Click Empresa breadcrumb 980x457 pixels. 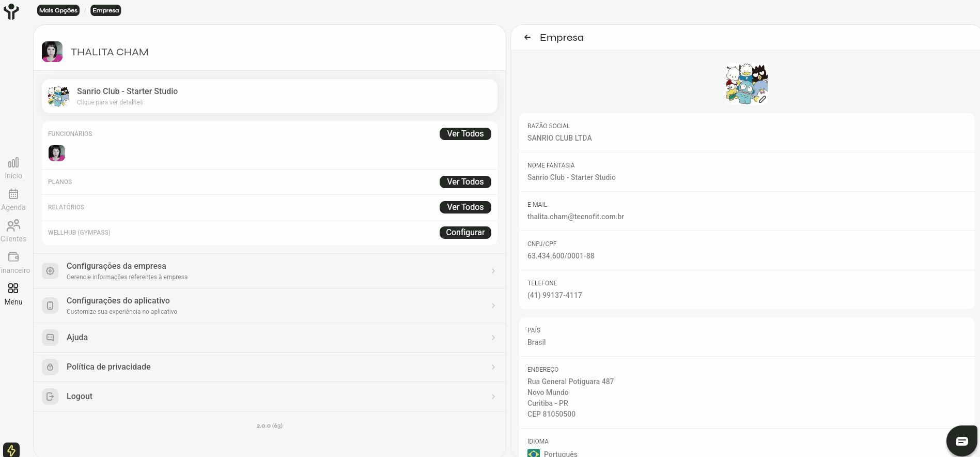click(x=106, y=10)
